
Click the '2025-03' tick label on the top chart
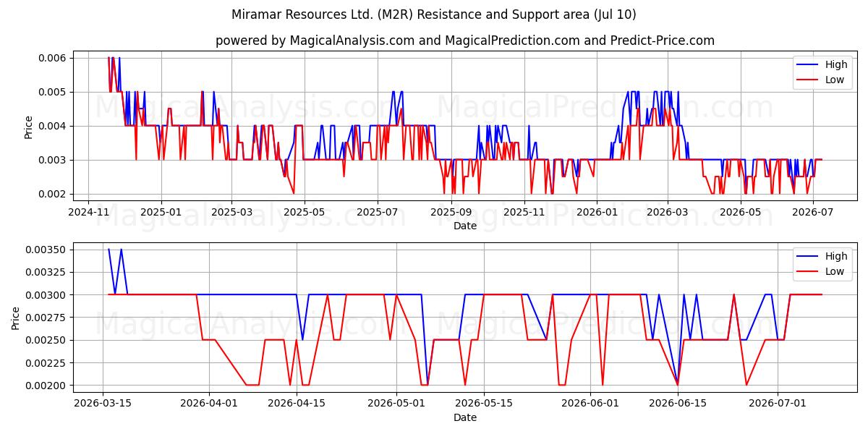[231, 213]
